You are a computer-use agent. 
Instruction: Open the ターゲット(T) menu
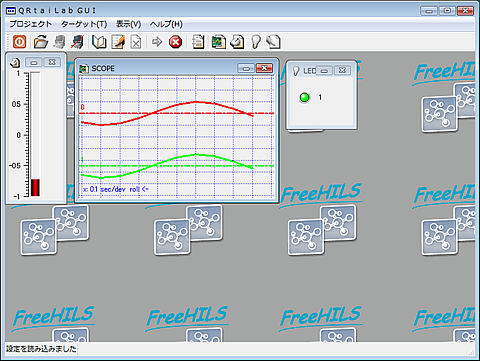pyautogui.click(x=84, y=24)
